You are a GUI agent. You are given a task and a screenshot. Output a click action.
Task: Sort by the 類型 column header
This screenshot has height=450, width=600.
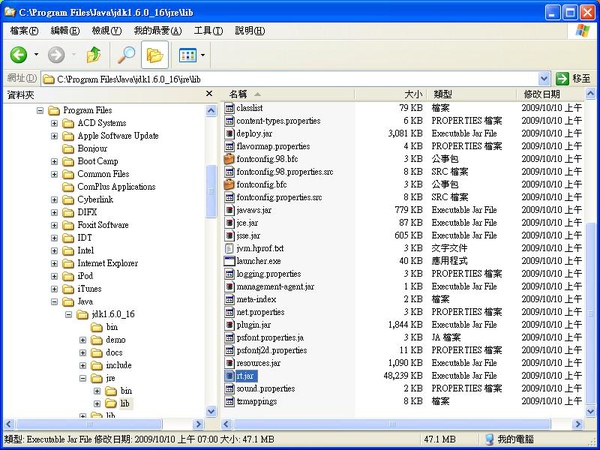[472, 94]
